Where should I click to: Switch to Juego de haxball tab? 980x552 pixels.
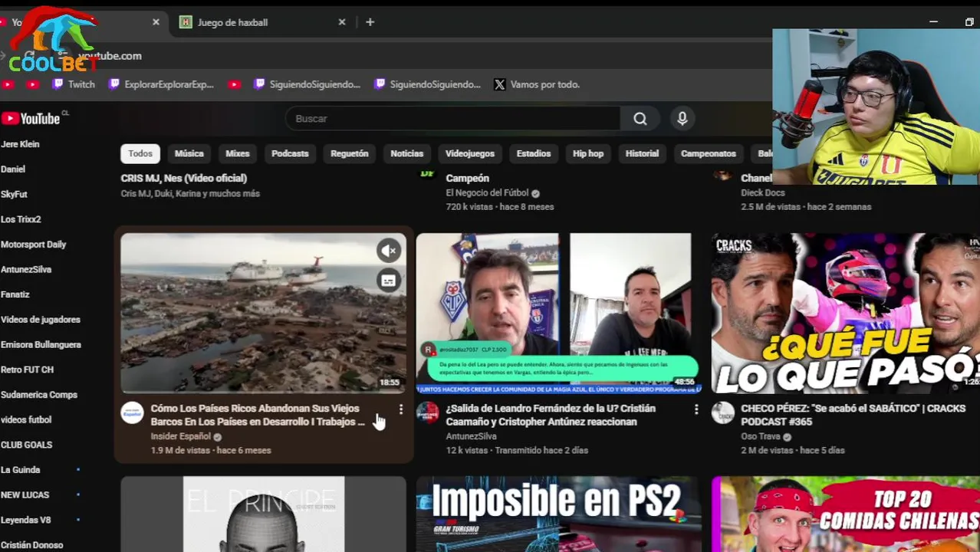click(x=261, y=22)
